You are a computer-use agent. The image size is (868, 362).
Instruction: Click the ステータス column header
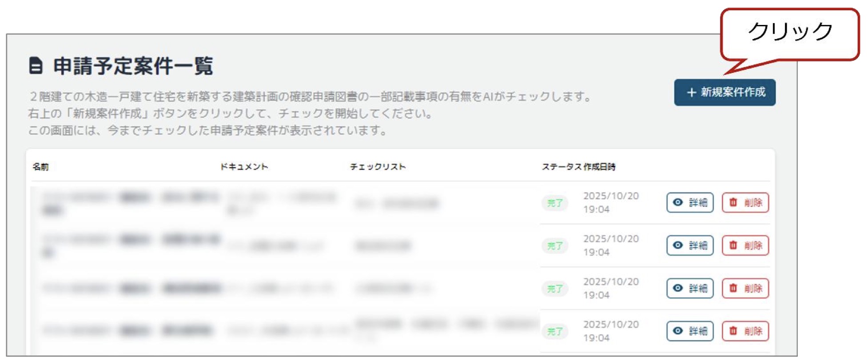pyautogui.click(x=561, y=167)
